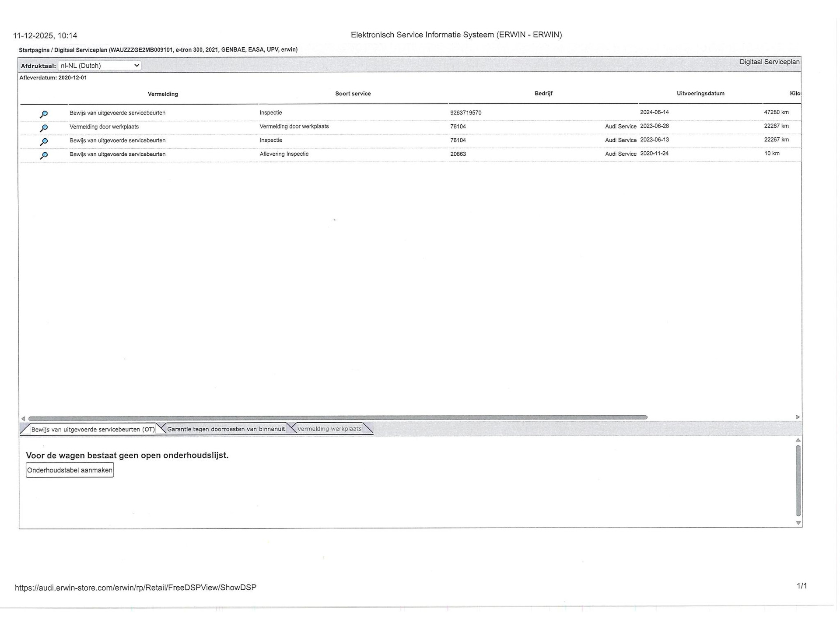
Task: Click Bedrijf column header
Action: tap(543, 93)
